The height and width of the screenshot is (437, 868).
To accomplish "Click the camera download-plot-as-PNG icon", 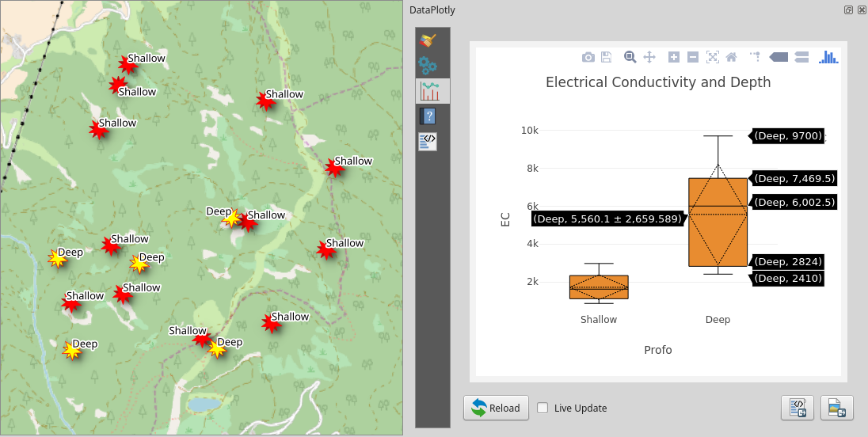I will (588, 57).
